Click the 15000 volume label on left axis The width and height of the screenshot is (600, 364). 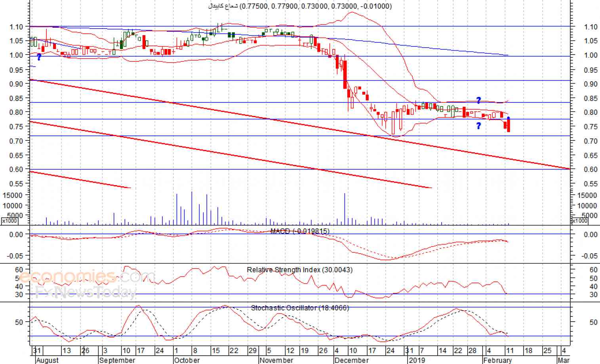point(13,195)
